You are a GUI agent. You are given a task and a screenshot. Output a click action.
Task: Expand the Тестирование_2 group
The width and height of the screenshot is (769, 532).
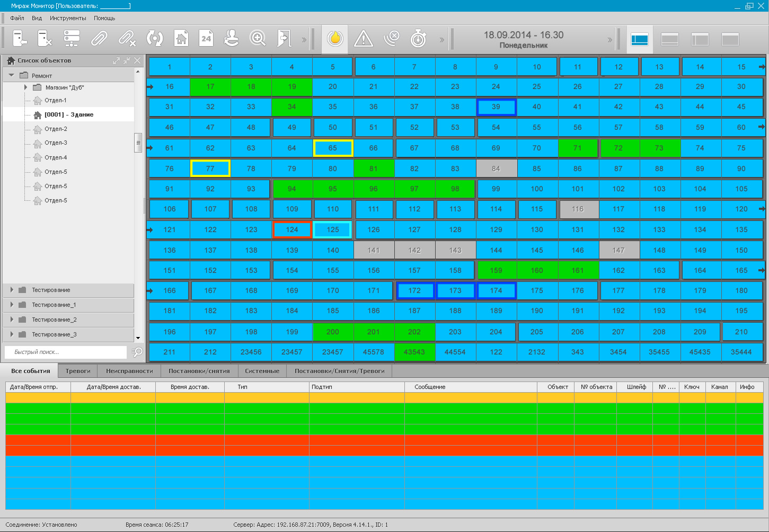point(12,320)
